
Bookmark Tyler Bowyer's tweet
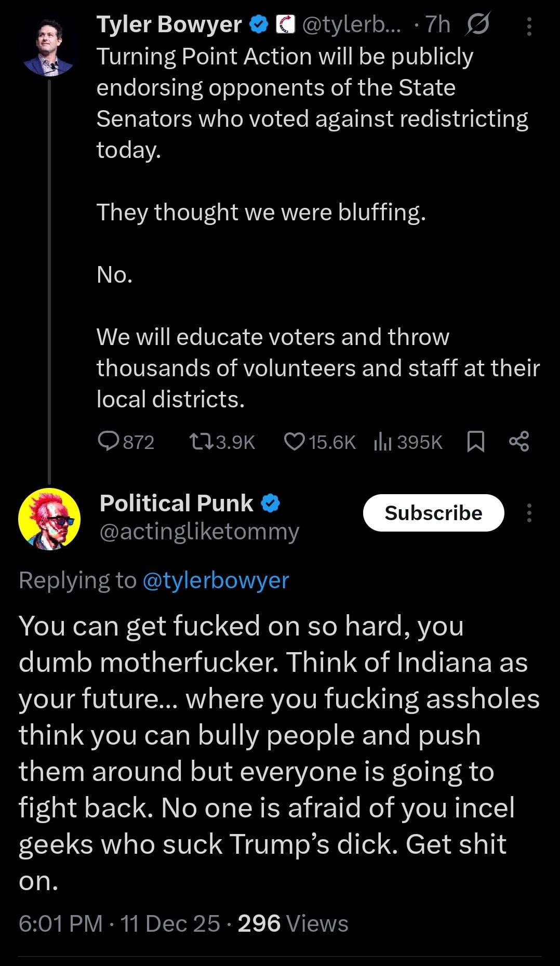[x=476, y=442]
